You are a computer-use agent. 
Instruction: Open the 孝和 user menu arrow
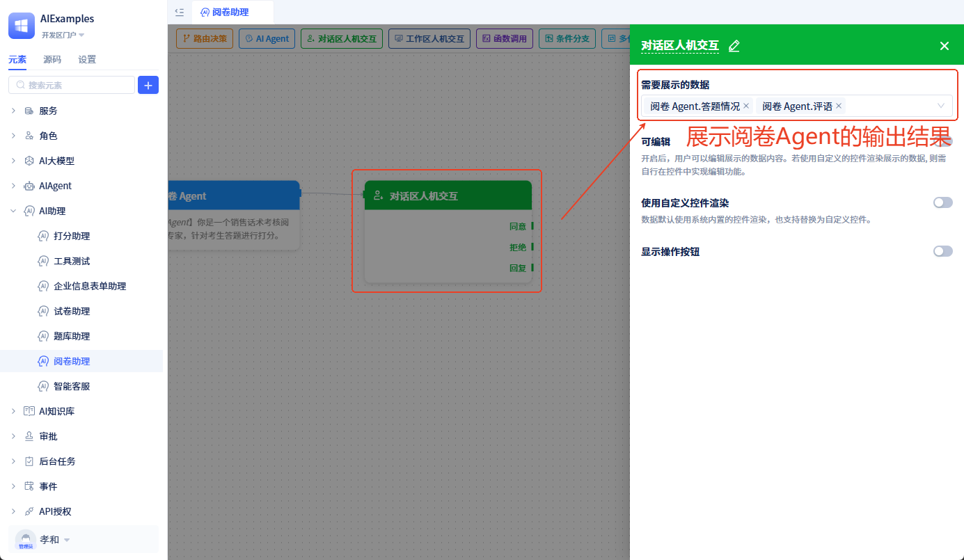tap(67, 540)
